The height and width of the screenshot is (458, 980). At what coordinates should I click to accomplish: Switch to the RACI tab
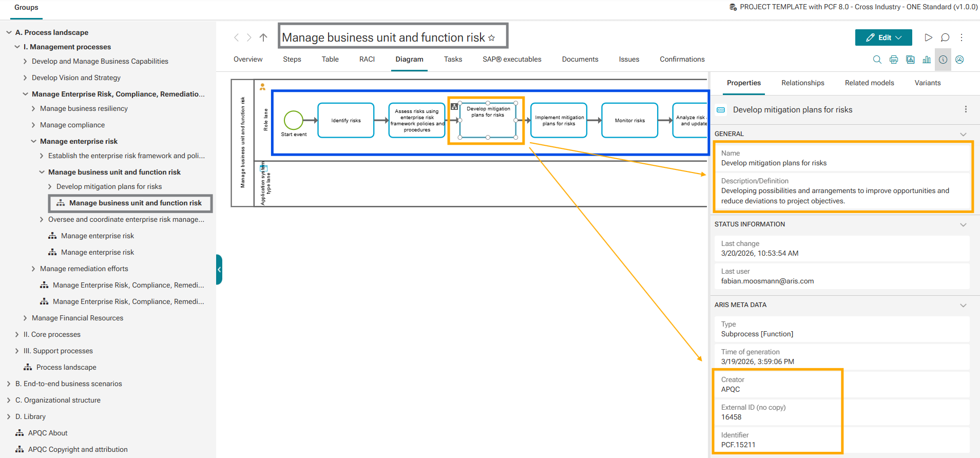coord(367,60)
